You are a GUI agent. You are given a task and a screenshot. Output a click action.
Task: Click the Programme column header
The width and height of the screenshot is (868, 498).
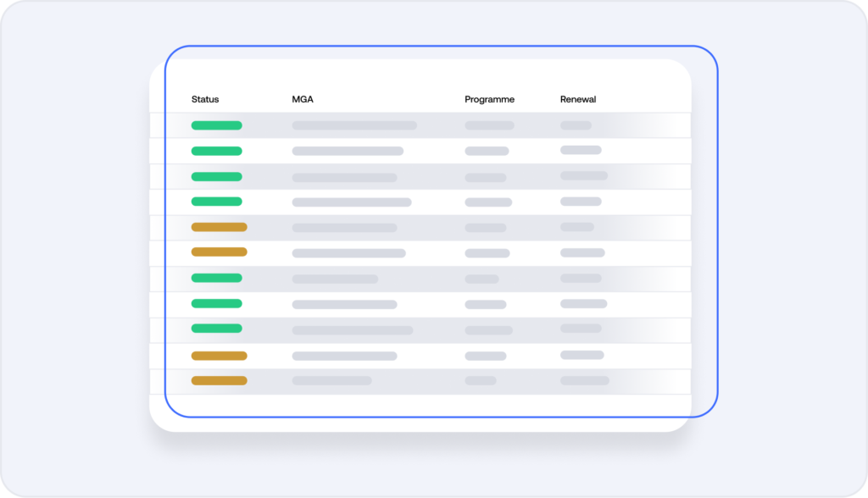click(x=489, y=99)
